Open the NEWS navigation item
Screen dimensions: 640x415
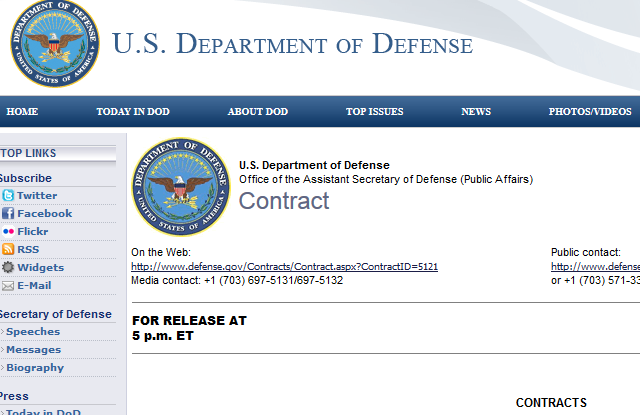point(476,112)
